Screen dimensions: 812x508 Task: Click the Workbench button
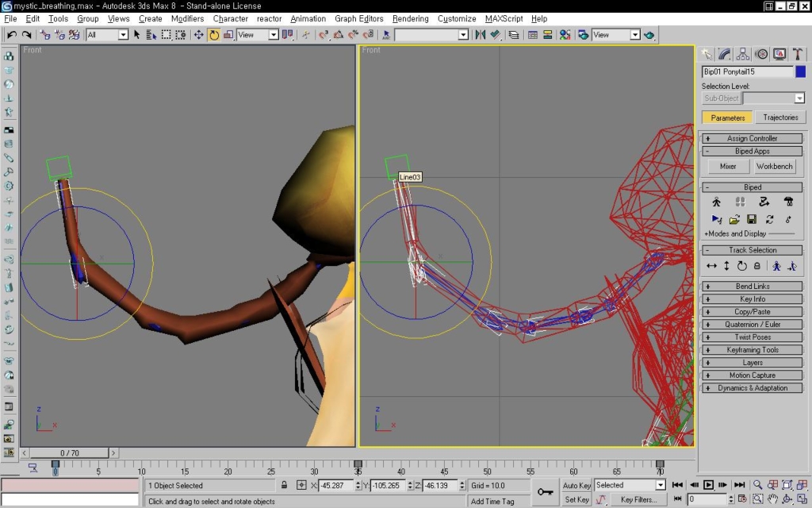coord(774,167)
